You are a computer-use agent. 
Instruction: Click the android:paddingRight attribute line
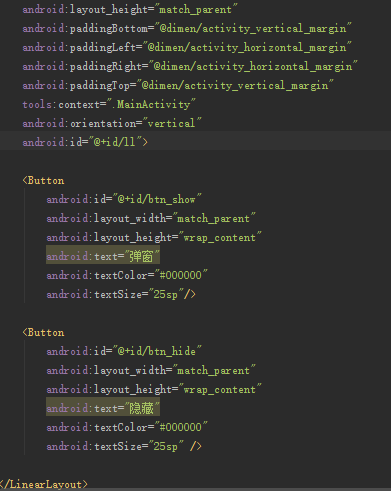tap(190, 66)
